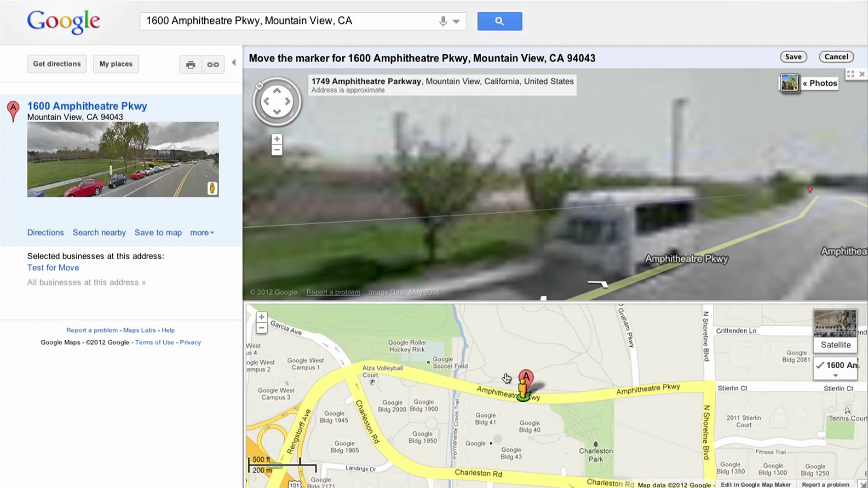Click the Google logo
This screenshot has width=868, height=488.
63,21
